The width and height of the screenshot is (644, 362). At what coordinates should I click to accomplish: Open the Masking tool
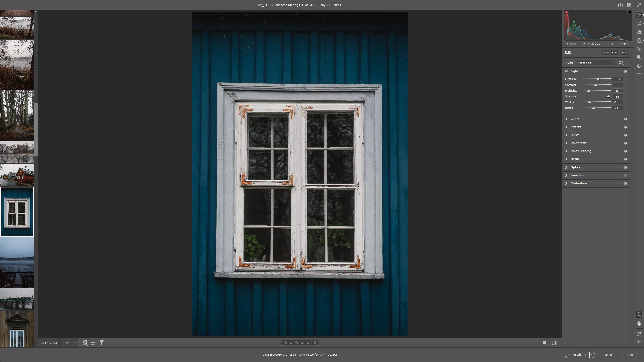tap(639, 41)
